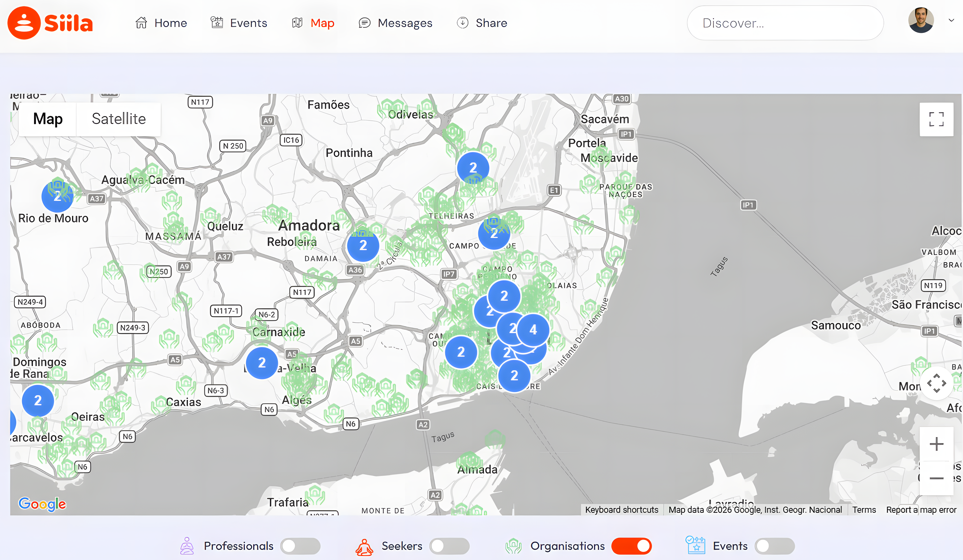
Task: Open cluster 2 near Rio de Mouro
Action: [x=57, y=196]
